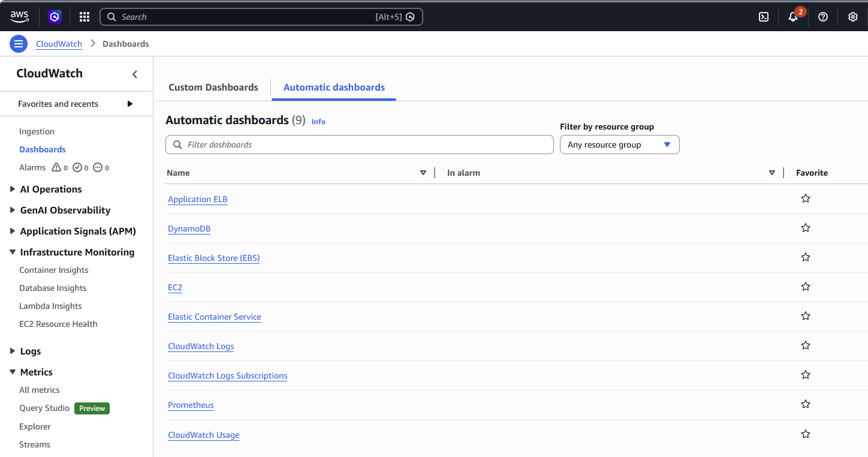Star the Elastic Block Store (EBS) dashboard

click(x=806, y=257)
